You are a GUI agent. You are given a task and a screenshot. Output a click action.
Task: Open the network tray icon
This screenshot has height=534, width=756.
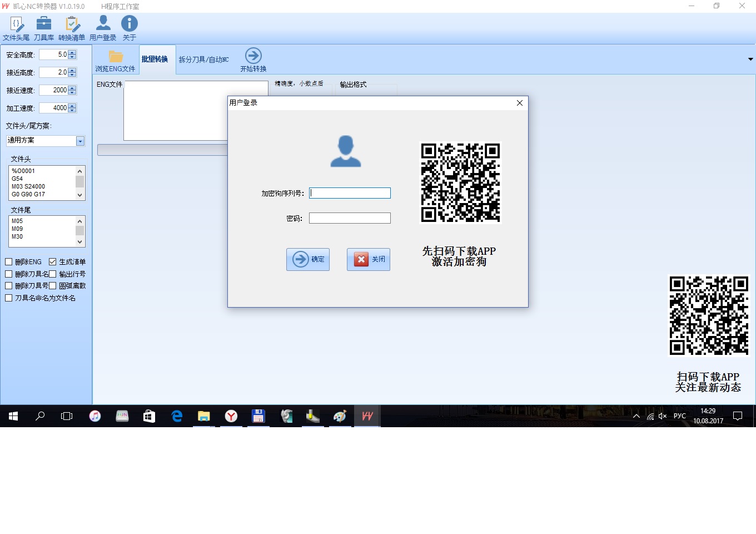pos(650,416)
